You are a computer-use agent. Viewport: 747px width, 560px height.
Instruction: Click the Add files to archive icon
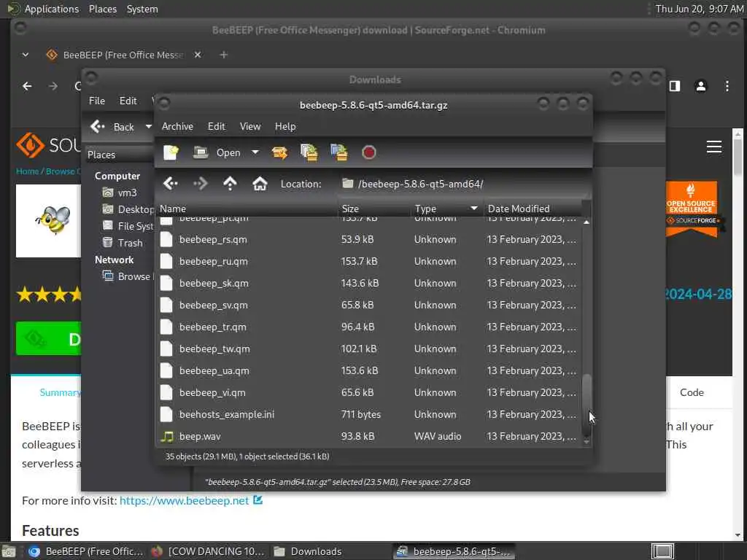(x=309, y=152)
